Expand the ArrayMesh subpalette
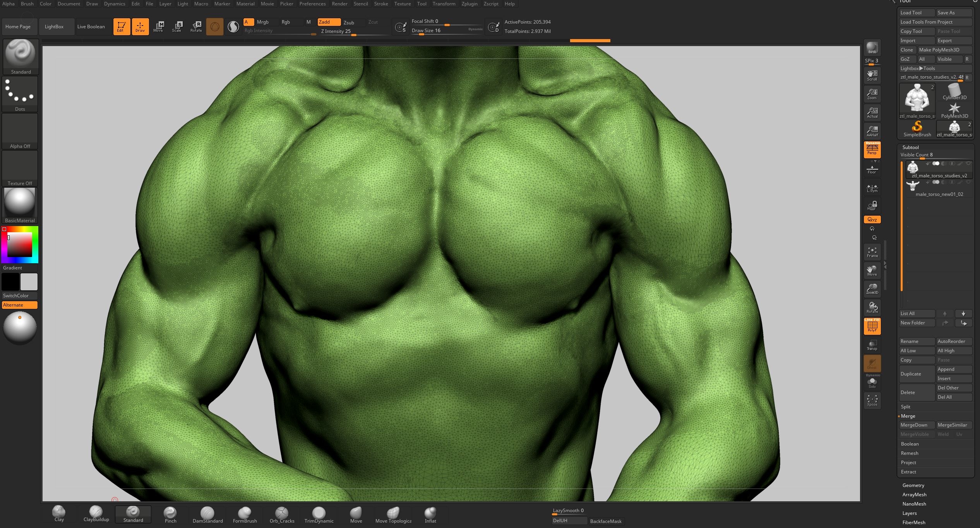This screenshot has width=980, height=528. pyautogui.click(x=914, y=495)
